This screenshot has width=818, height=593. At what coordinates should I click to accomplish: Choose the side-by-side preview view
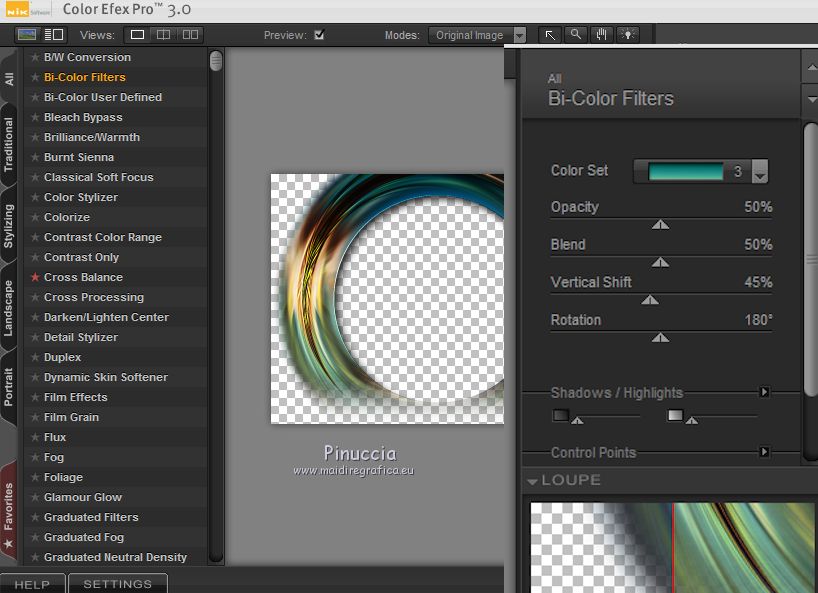click(x=190, y=35)
